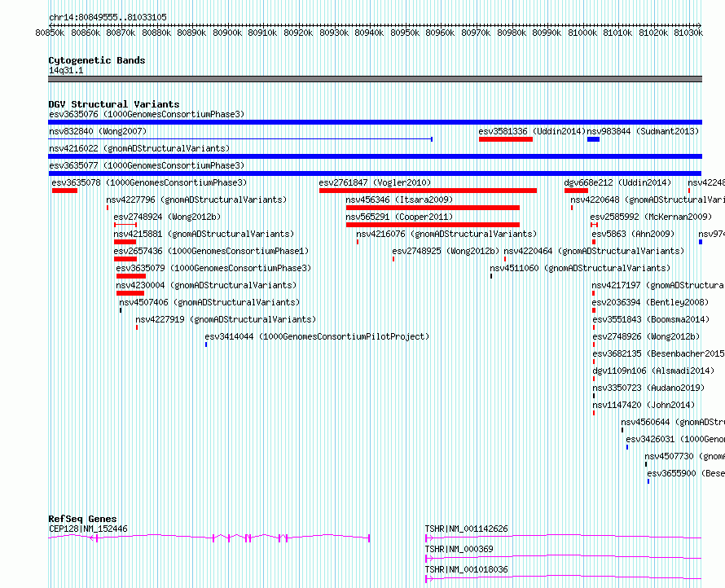Viewport: 725px width, 588px height.
Task: Open dgv668e212 (Uddin2014) variant label
Action: pos(617,182)
